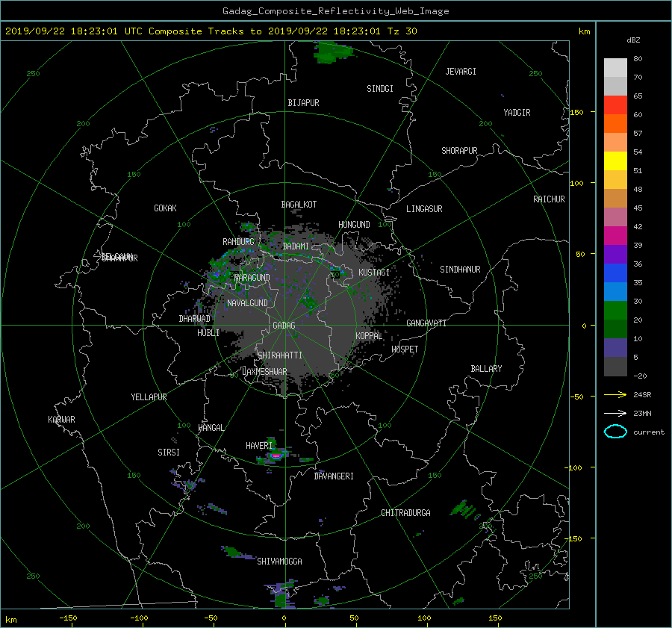Click the BIJAPUR city label
The width and height of the screenshot is (672, 628).
303,103
